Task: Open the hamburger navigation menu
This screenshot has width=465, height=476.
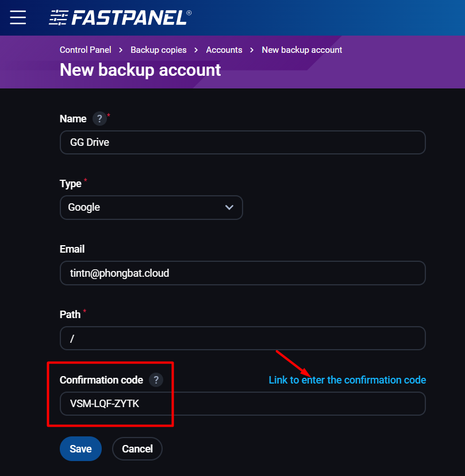Action: 18,18
